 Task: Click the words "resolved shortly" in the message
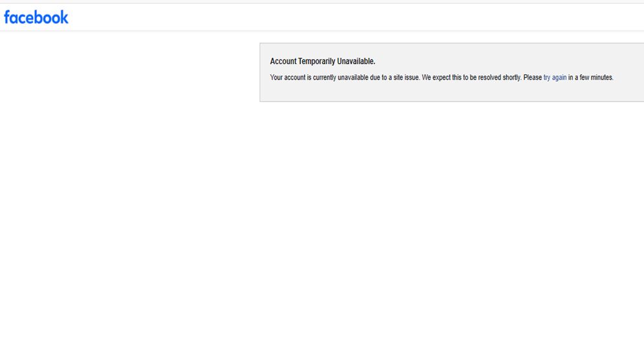click(x=500, y=78)
